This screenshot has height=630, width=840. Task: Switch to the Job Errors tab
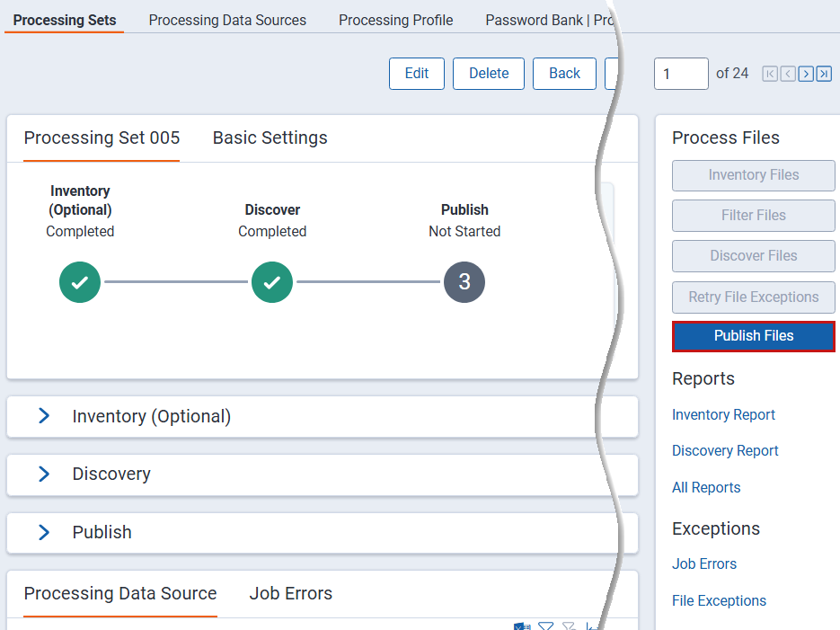click(290, 593)
